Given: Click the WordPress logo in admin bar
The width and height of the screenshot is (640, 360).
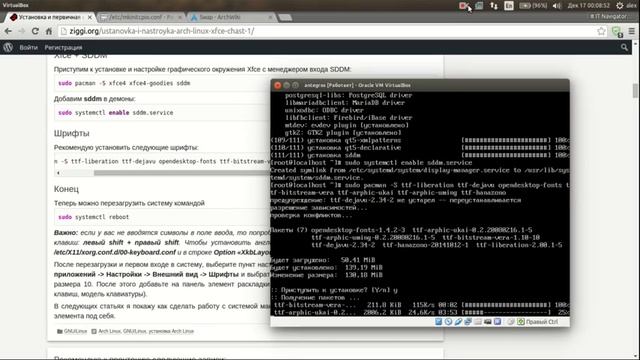Looking at the screenshot, I should tap(8, 47).
